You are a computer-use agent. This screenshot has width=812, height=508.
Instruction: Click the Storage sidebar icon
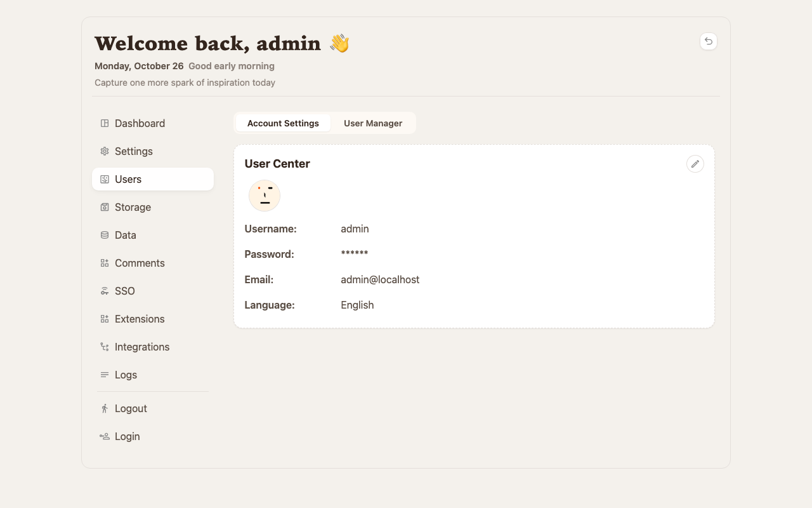click(x=105, y=207)
